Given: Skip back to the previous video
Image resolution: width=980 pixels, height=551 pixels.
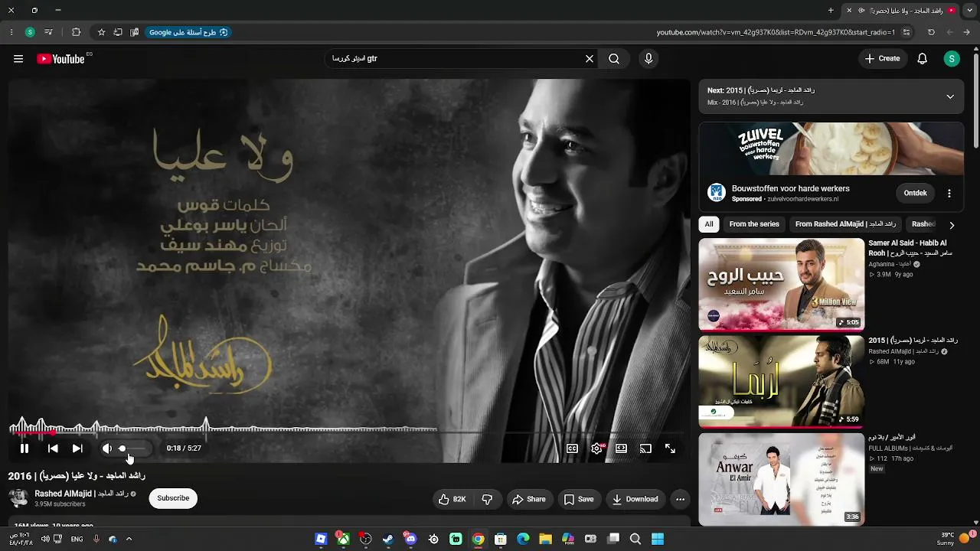Looking at the screenshot, I should point(53,448).
